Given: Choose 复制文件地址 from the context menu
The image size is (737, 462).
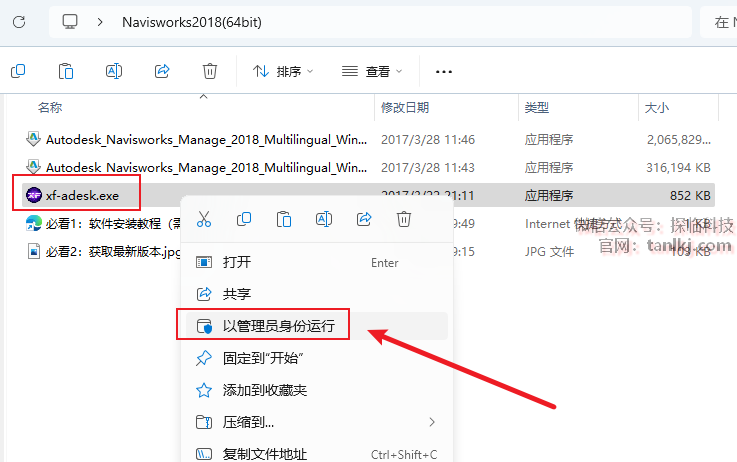Looking at the screenshot, I should coord(317,454).
